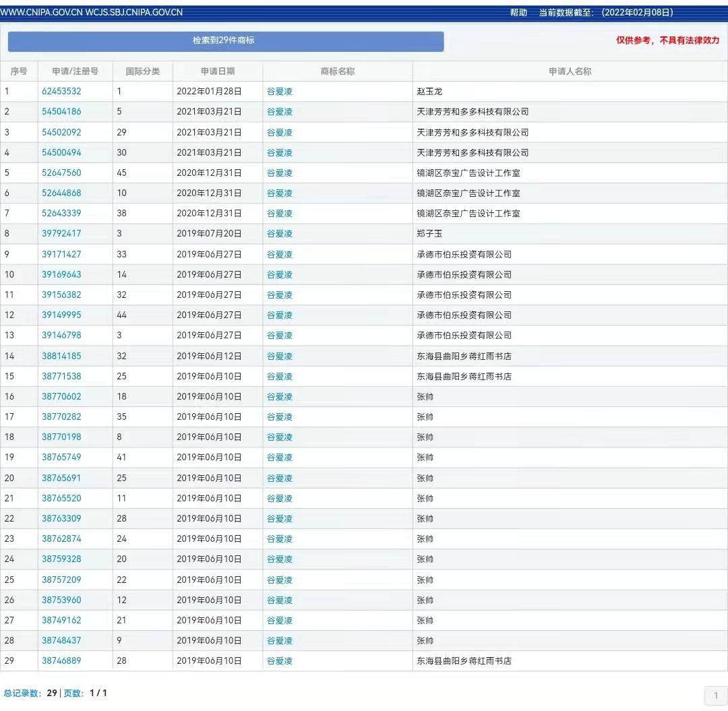The width and height of the screenshot is (728, 711).
Task: Click the 申请/注册号 column header
Action: tap(75, 71)
